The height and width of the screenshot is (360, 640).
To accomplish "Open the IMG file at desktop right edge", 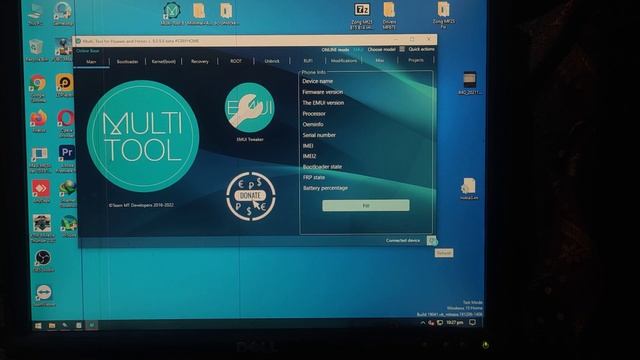I will click(469, 83).
